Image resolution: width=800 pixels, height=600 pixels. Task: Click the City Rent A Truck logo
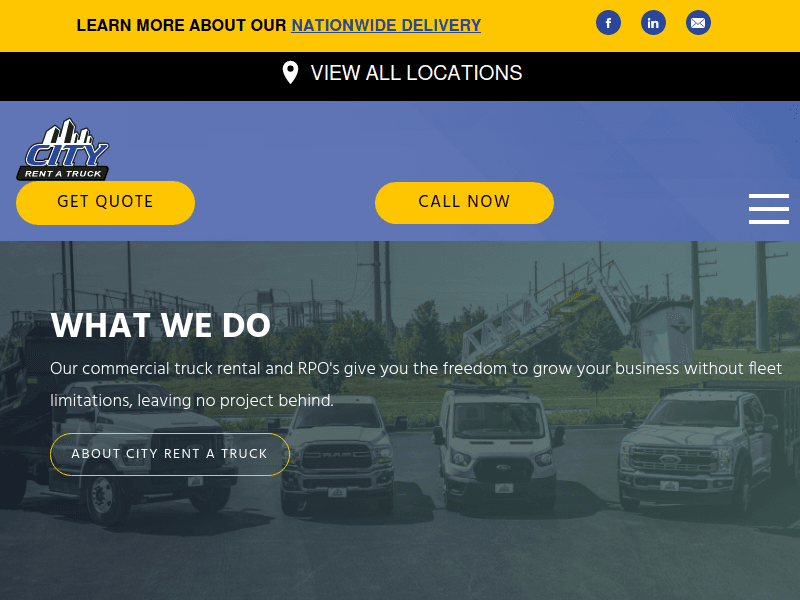pyautogui.click(x=63, y=149)
